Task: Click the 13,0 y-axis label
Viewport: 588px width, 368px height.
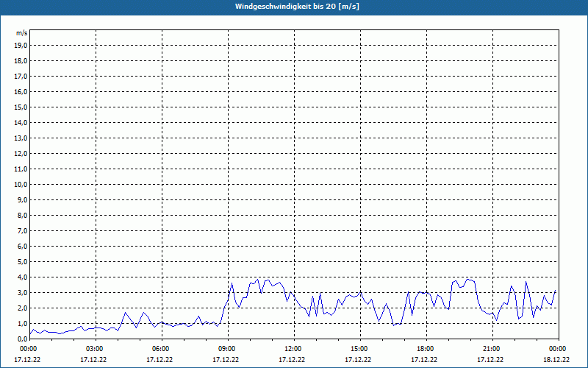Action: (x=21, y=138)
